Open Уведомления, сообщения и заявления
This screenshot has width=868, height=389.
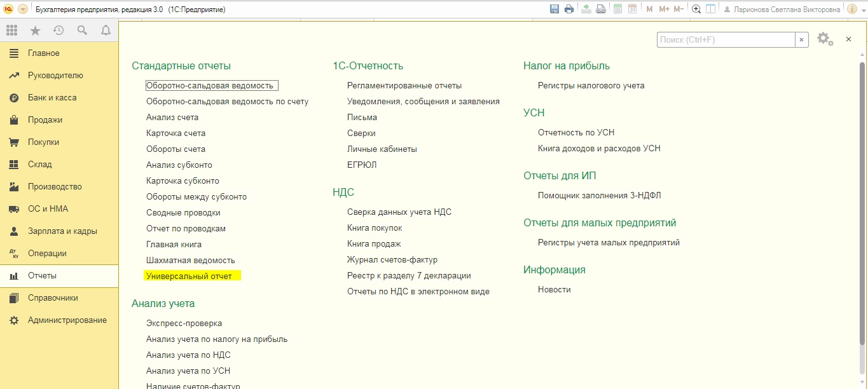click(424, 101)
